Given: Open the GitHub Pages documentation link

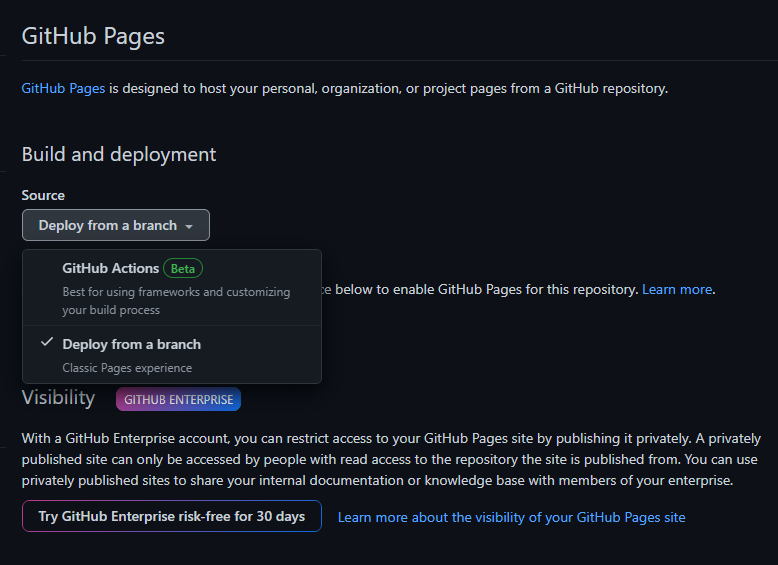Looking at the screenshot, I should [63, 88].
